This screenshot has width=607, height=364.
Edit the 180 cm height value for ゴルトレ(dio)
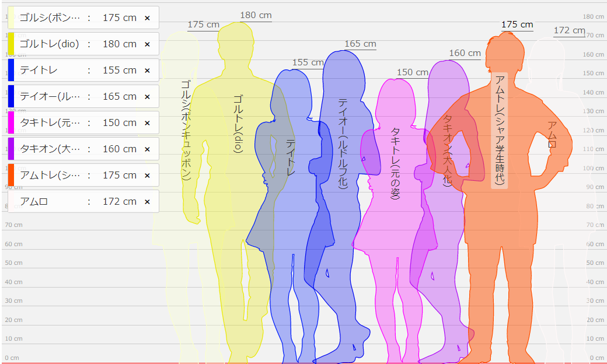tap(119, 44)
